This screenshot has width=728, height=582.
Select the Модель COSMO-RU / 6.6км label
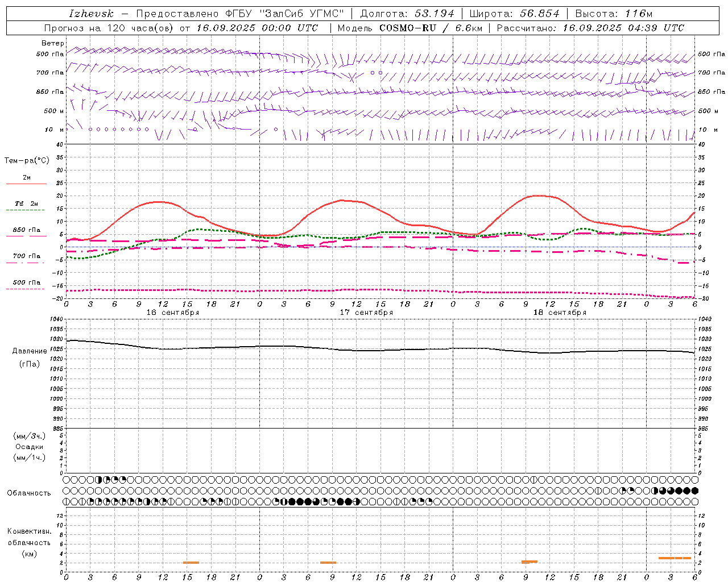tap(409, 28)
